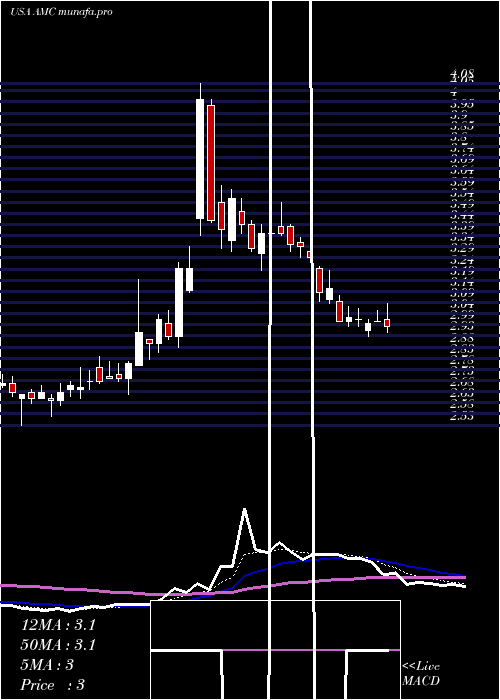The width and height of the screenshot is (500, 700).
Task: Select the tallest red candlestick after the peak
Action: tap(211, 163)
